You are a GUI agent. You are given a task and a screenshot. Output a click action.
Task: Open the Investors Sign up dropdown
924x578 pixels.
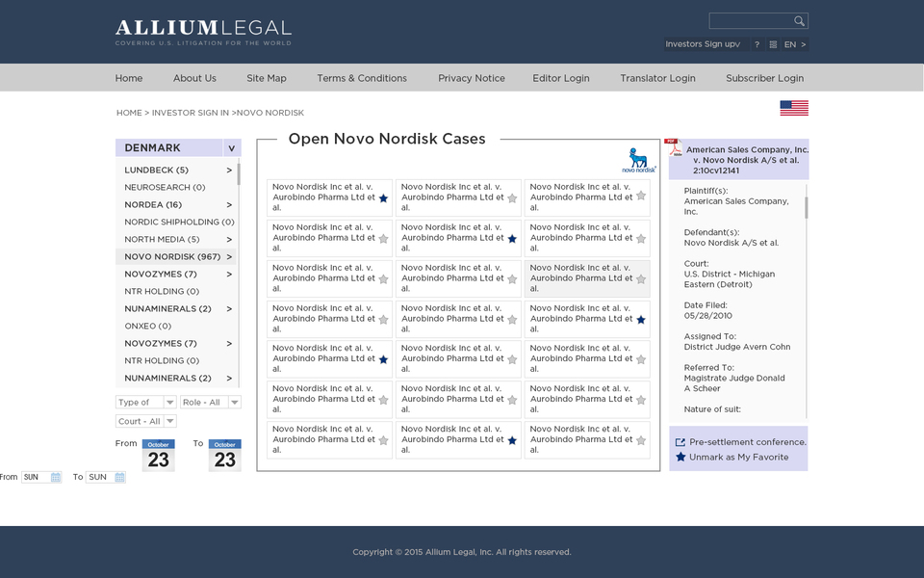706,44
